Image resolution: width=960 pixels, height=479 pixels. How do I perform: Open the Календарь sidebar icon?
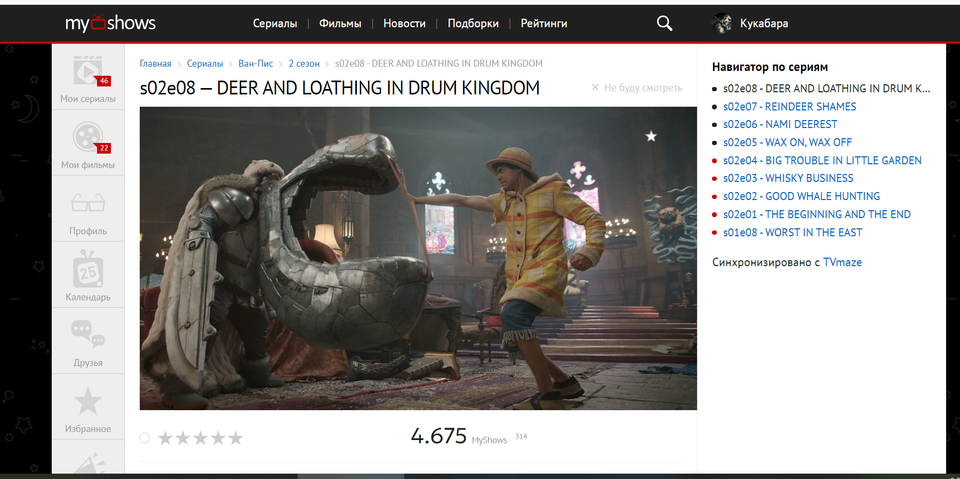[x=88, y=268]
